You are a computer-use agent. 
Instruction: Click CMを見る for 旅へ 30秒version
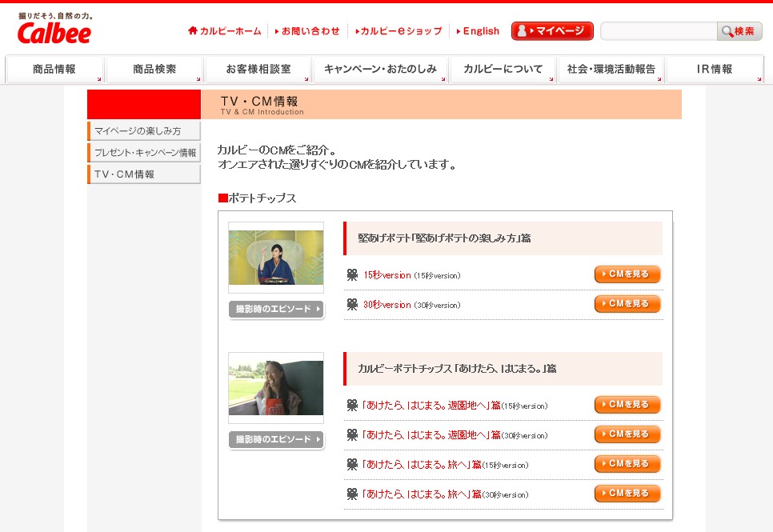click(627, 493)
